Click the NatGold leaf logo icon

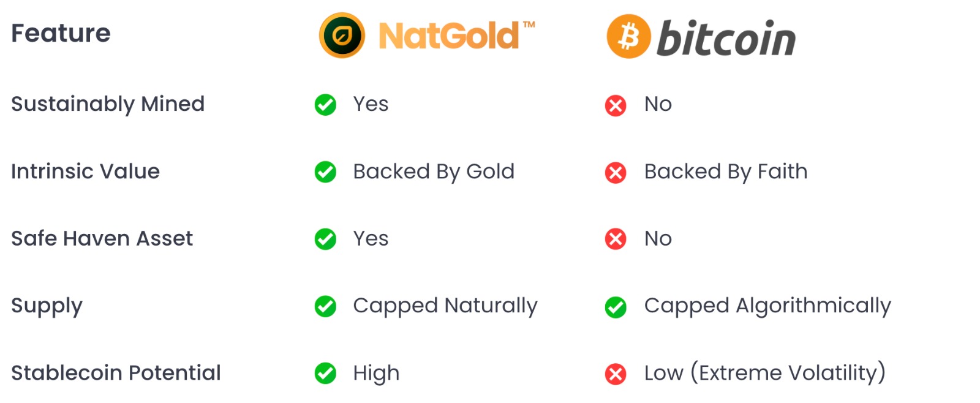tap(342, 36)
